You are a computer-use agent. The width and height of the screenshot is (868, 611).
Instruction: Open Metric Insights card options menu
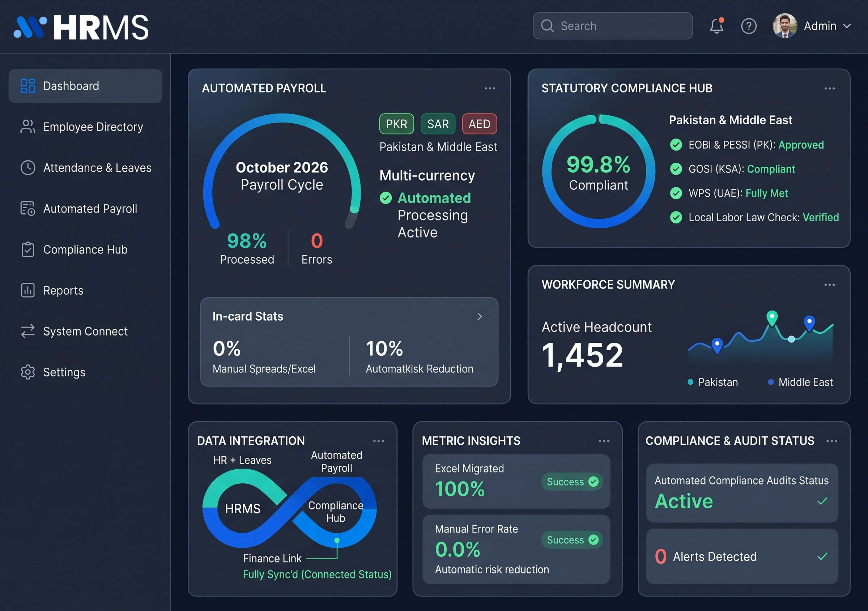[604, 441]
